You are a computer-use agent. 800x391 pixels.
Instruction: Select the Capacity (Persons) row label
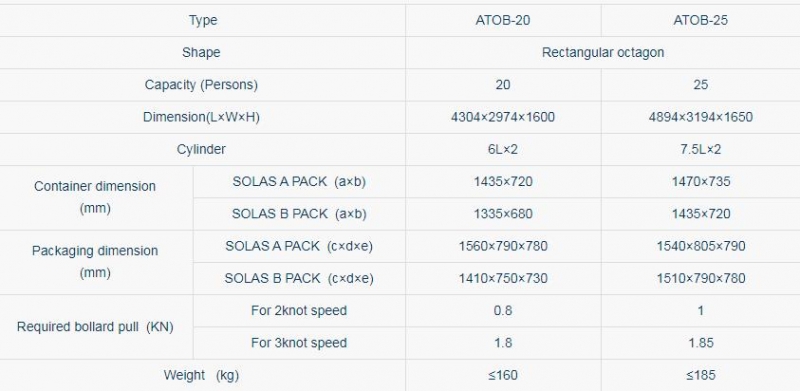click(201, 85)
